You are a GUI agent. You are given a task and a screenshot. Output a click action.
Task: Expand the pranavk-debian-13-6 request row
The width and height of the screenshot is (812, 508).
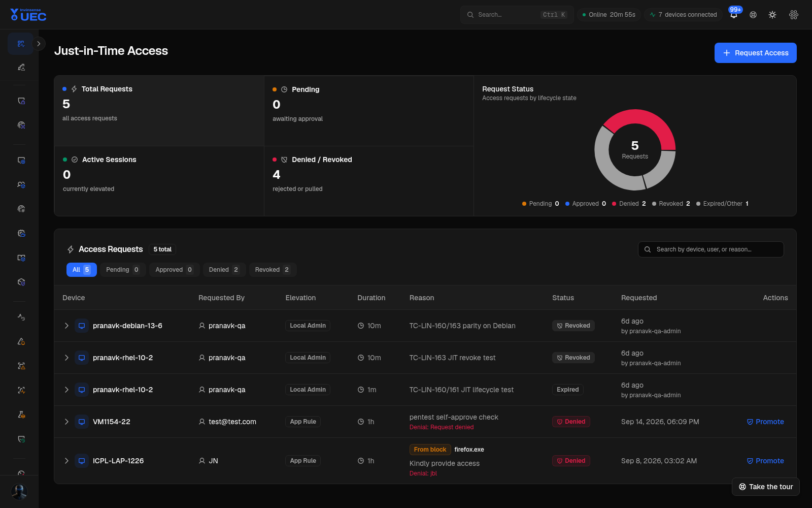point(66,326)
